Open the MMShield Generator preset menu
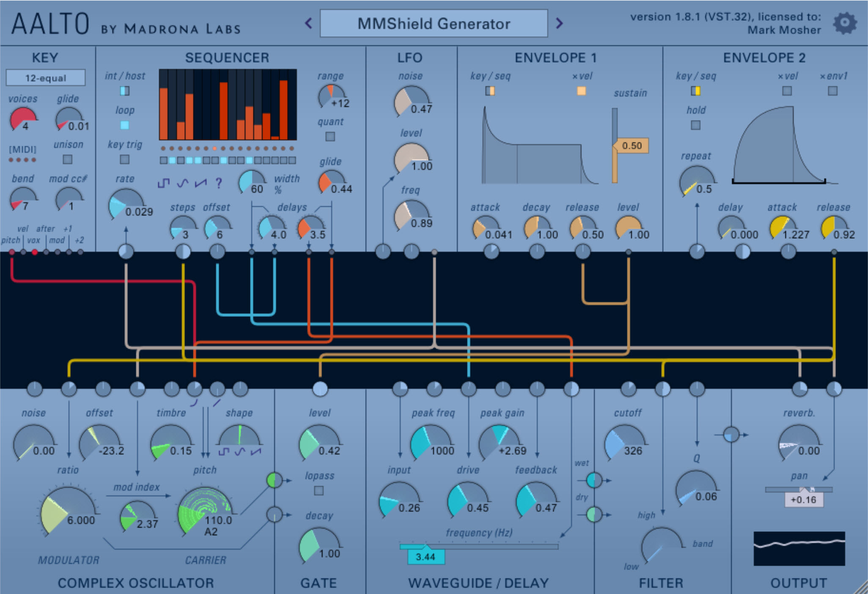This screenshot has width=868, height=594. tap(433, 24)
